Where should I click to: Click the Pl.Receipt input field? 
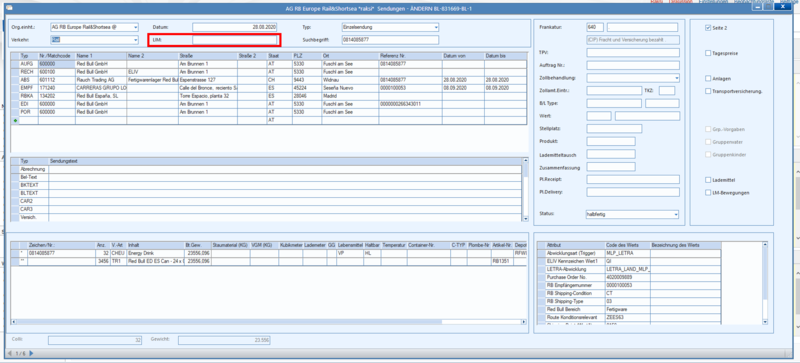[x=633, y=180]
